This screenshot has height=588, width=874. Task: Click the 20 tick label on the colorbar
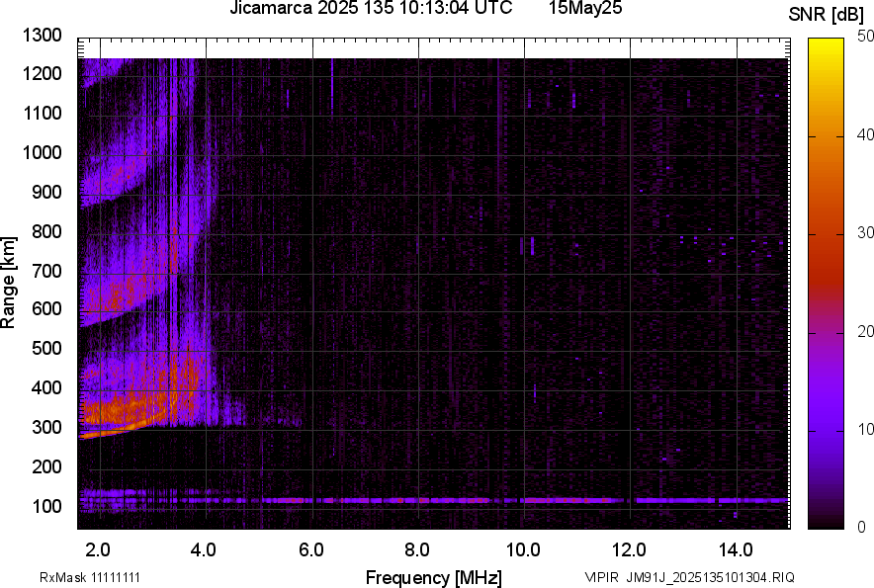[866, 332]
